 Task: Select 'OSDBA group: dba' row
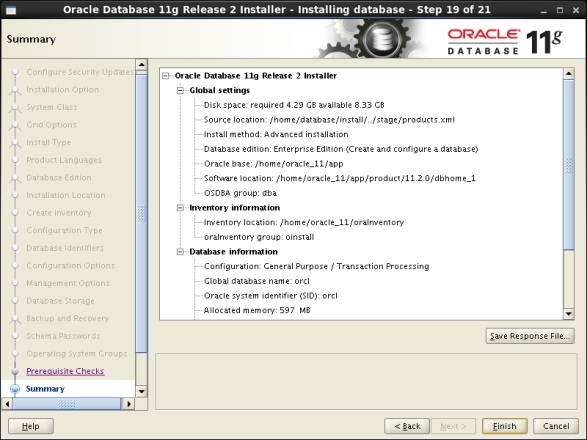tap(240, 193)
